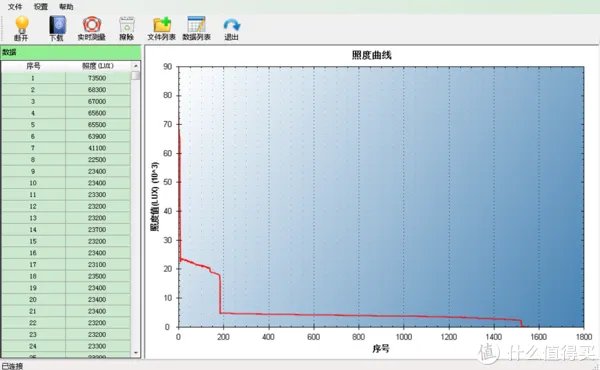Click serial number 9 cell

point(33,171)
